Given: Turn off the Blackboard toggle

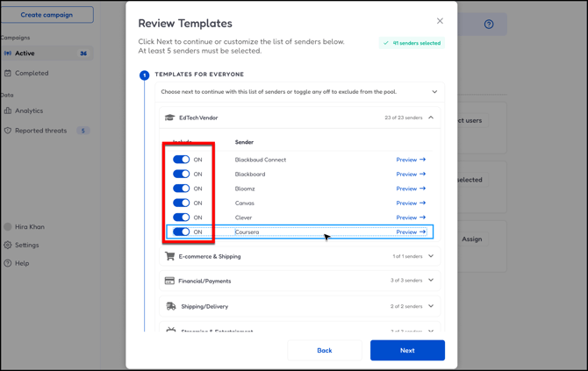Looking at the screenshot, I should point(181,174).
